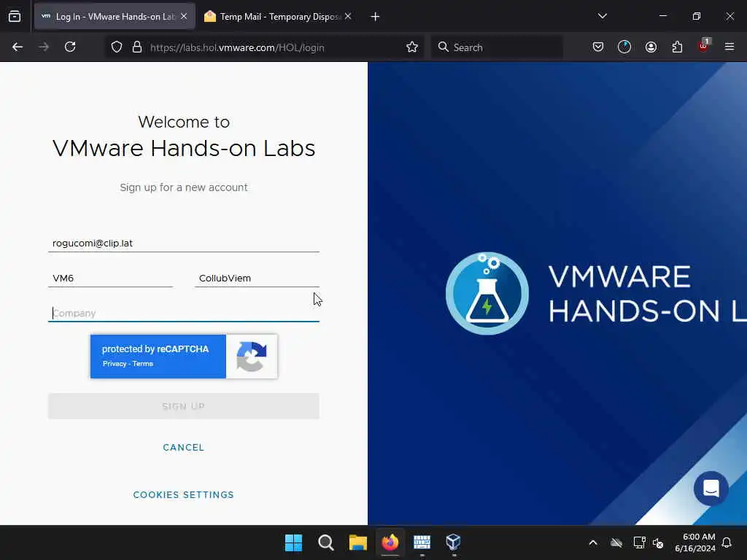747x560 pixels.
Task: View site security padlock info
Action: 137,47
